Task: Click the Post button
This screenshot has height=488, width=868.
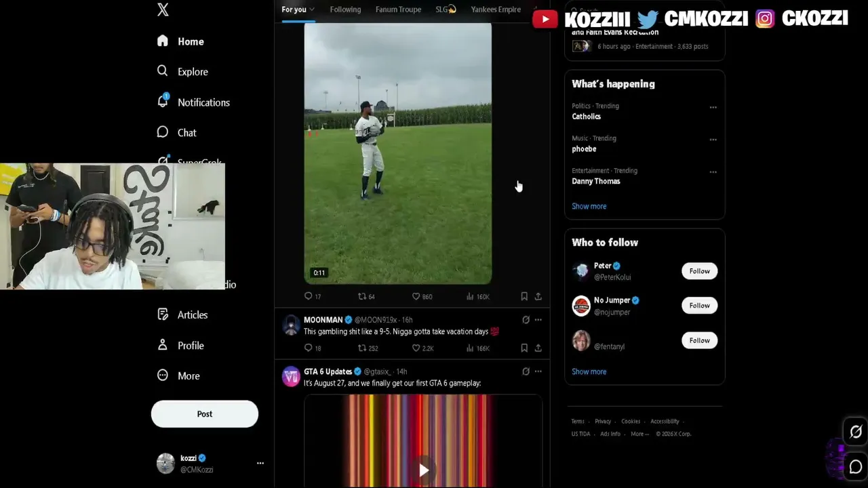Action: (x=205, y=414)
